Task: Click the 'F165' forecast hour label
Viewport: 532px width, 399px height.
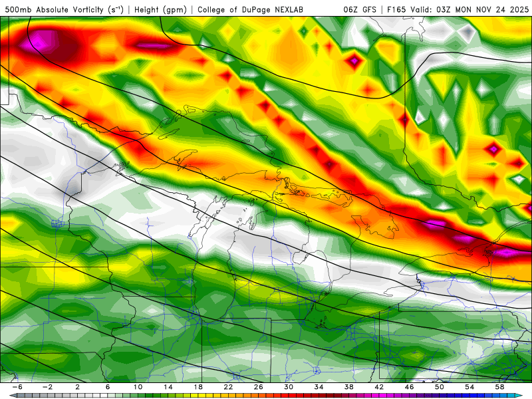Action: [396, 10]
